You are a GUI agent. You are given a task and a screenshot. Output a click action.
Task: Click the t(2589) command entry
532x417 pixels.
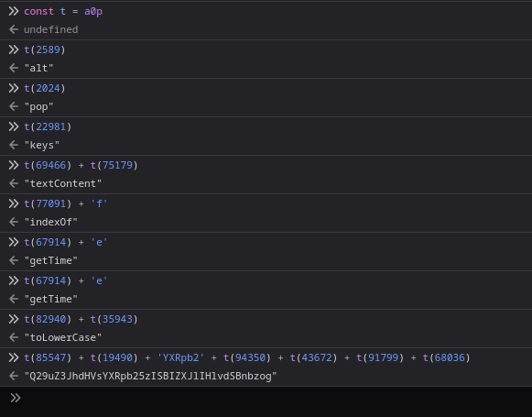(45, 49)
